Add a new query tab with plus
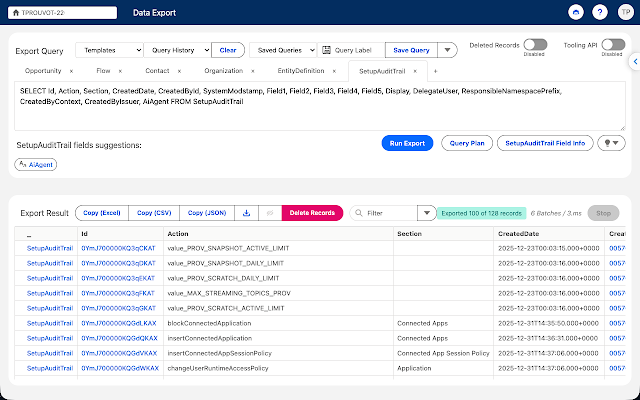 point(435,71)
